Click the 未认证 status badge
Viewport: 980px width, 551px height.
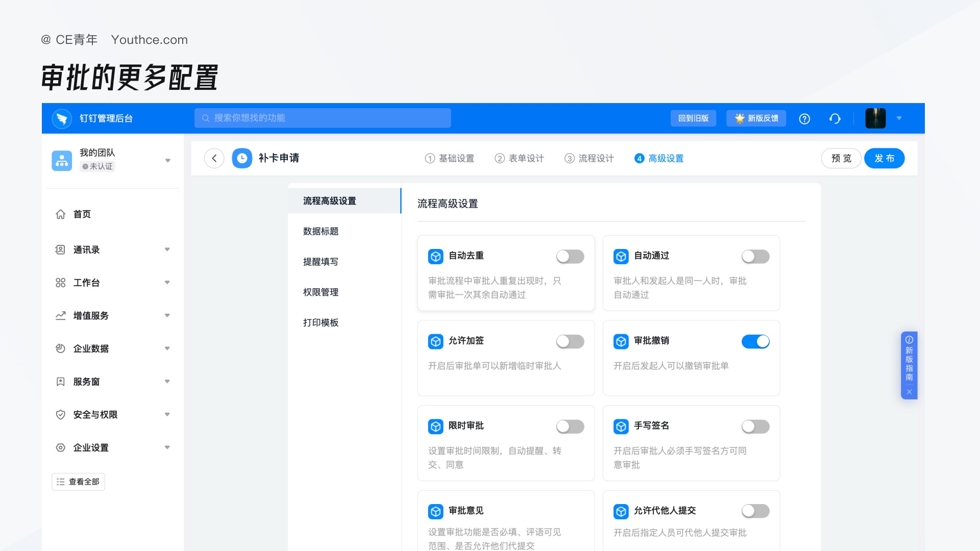tap(97, 166)
